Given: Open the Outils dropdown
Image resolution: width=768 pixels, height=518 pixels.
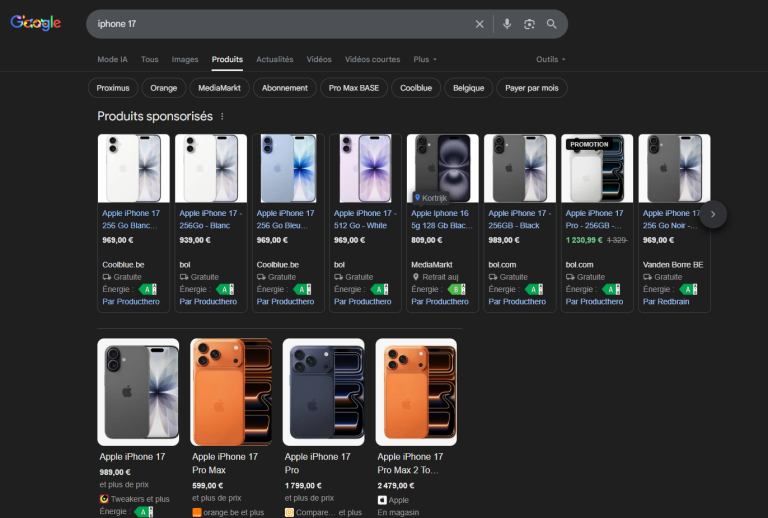Looking at the screenshot, I should point(550,59).
